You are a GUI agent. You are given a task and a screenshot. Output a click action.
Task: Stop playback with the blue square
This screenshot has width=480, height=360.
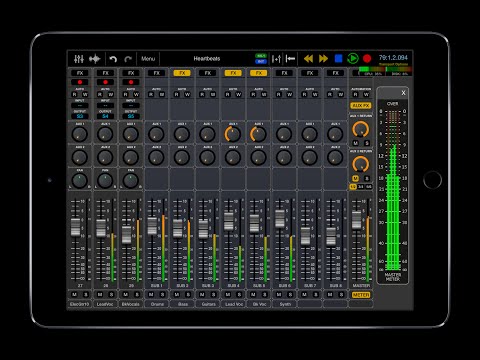(338, 59)
